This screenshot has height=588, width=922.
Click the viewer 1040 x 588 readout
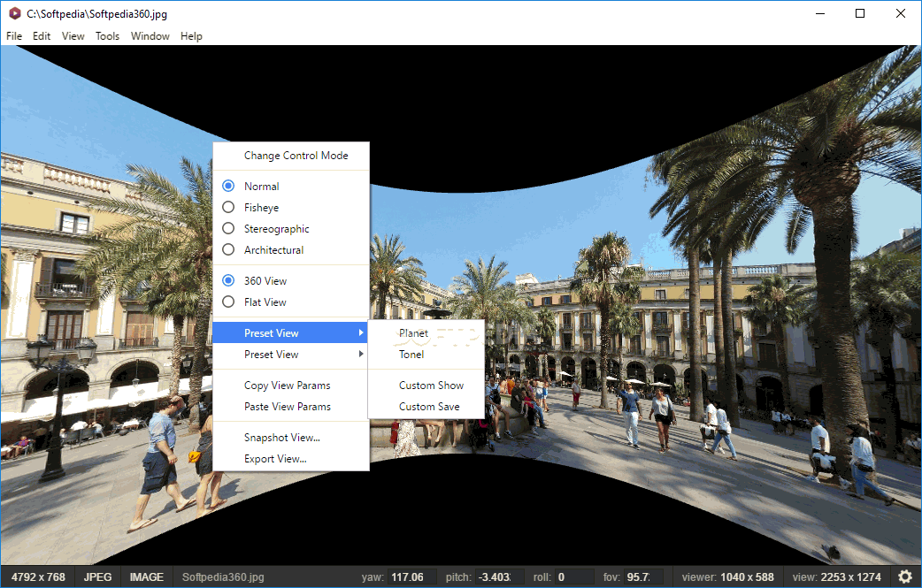tap(728, 577)
